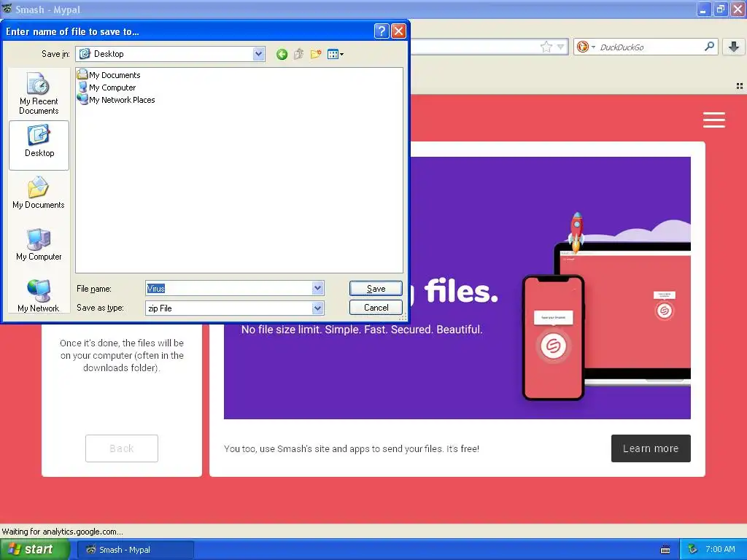Click the DuckDuckGo search field
This screenshot has width=747, height=560.
(x=650, y=47)
